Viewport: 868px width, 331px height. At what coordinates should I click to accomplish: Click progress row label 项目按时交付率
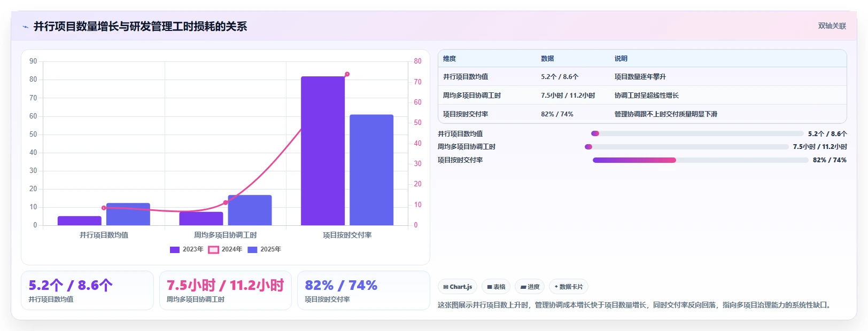pos(460,160)
